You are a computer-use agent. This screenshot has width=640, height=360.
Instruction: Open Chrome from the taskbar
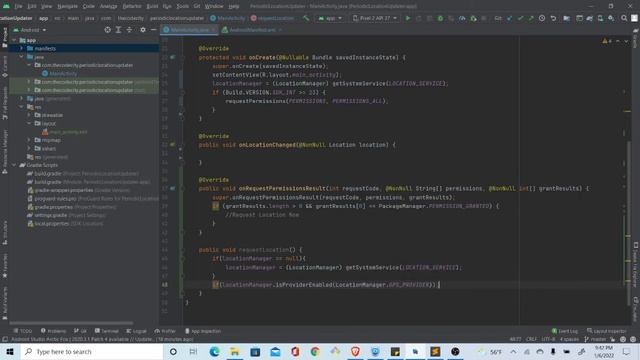[315, 351]
